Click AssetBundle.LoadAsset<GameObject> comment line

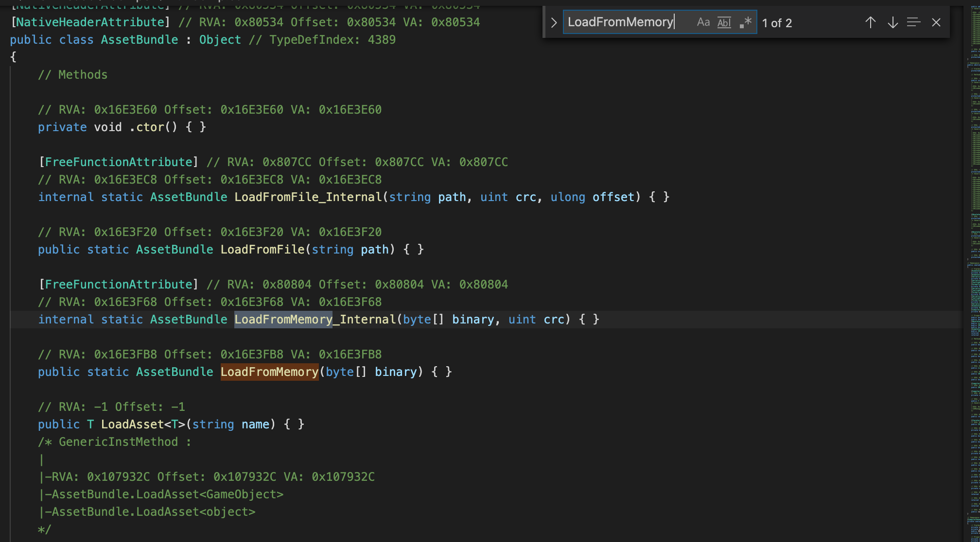click(161, 494)
